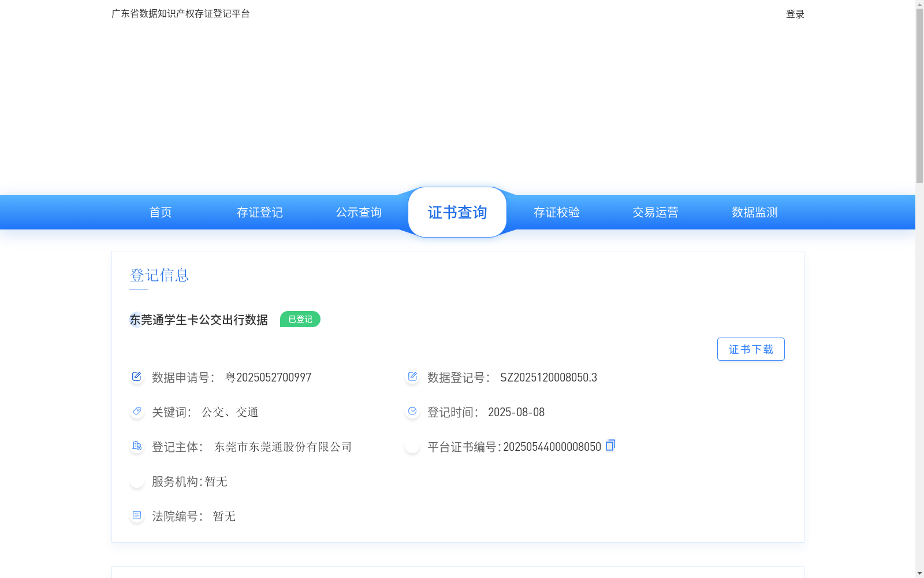
Task: Click the registrant 东莞市东莞通股份有限公司
Action: 283,447
